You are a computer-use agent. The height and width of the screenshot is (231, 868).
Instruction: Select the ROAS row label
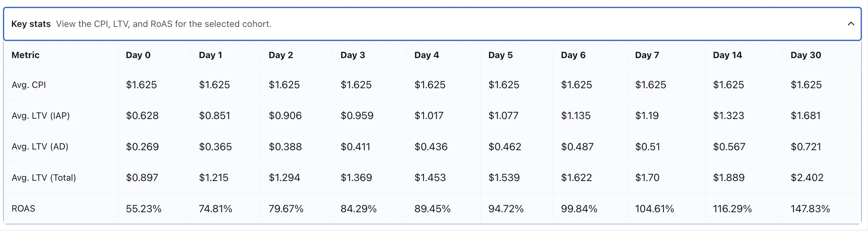tap(23, 208)
